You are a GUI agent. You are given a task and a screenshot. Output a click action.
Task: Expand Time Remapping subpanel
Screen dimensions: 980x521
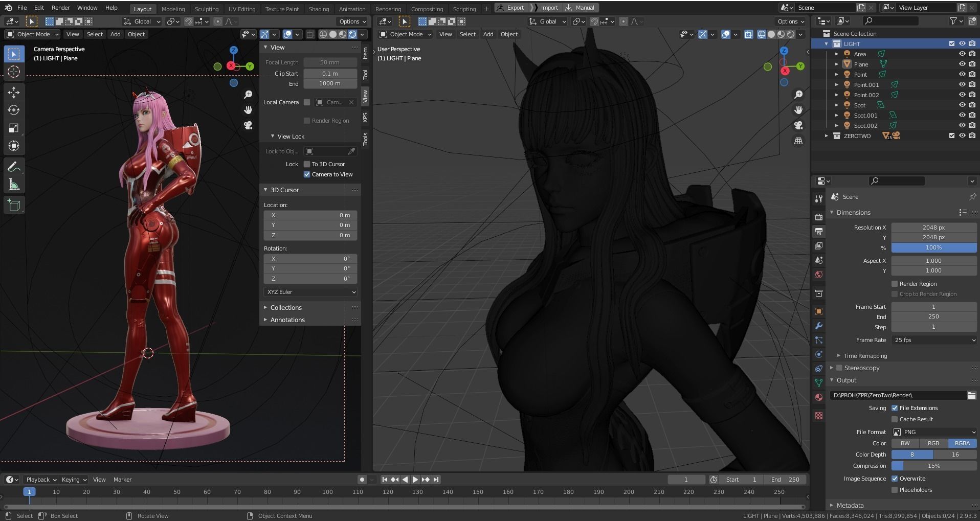[865, 356]
